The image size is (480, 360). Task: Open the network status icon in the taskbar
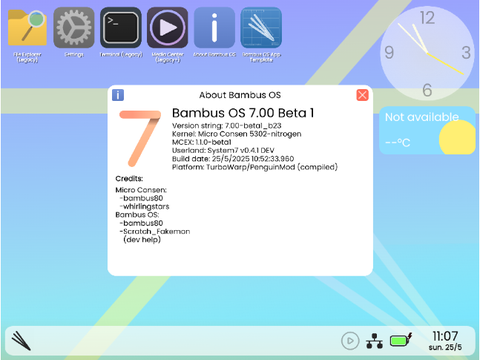click(x=375, y=341)
